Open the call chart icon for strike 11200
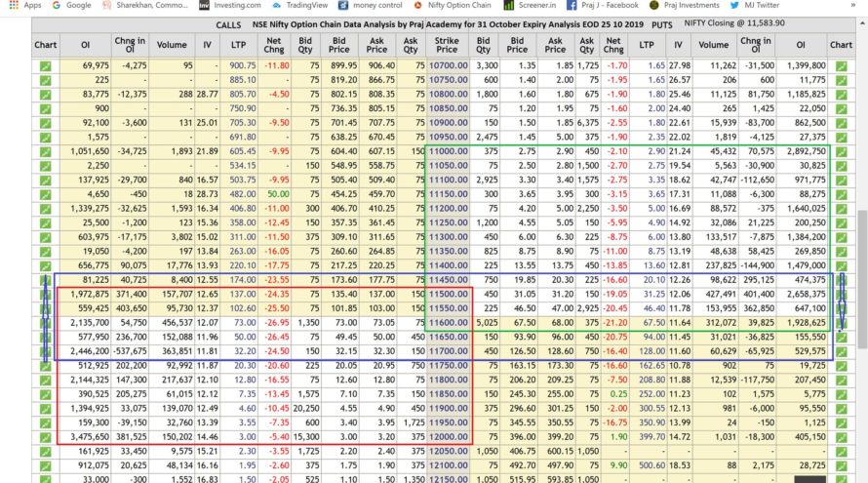This screenshot has width=868, height=483. click(x=46, y=209)
